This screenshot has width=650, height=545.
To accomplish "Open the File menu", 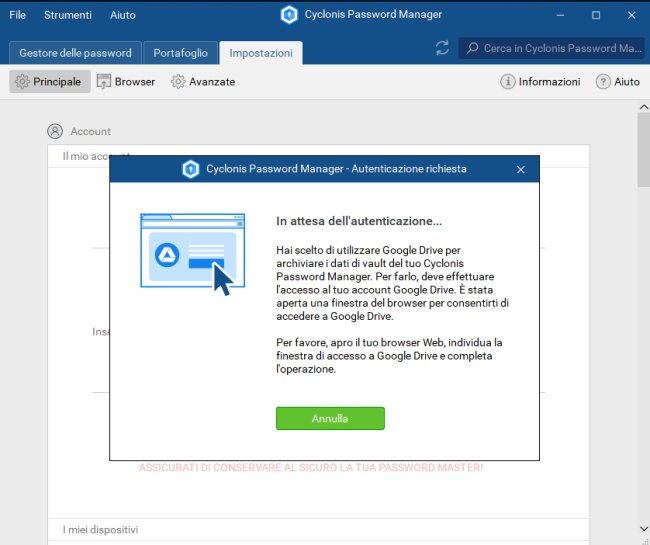I will (17, 15).
